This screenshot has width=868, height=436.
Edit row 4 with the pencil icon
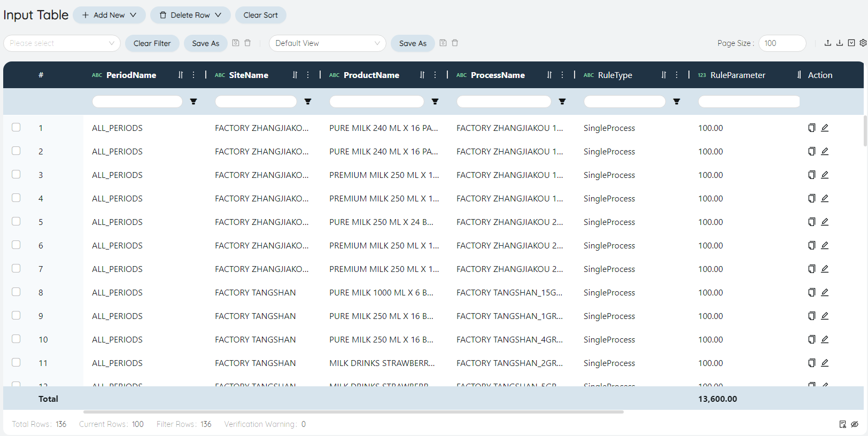pos(825,198)
